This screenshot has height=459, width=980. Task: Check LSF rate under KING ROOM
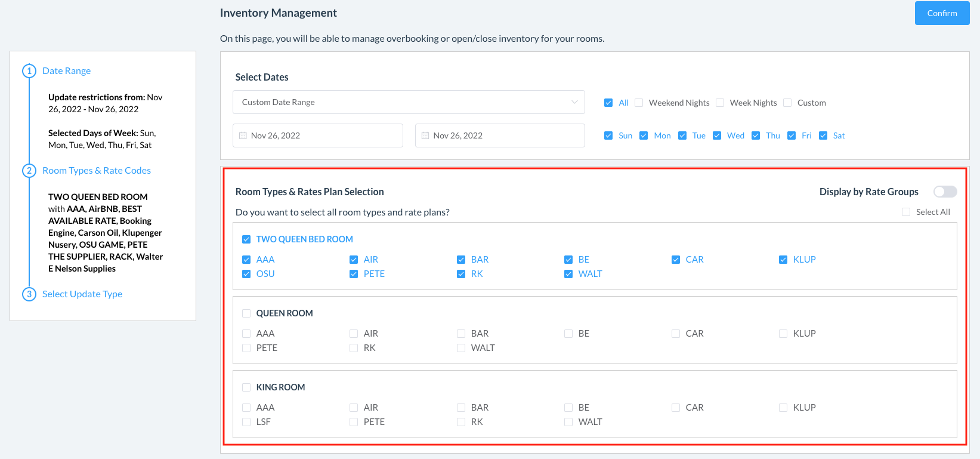click(246, 422)
